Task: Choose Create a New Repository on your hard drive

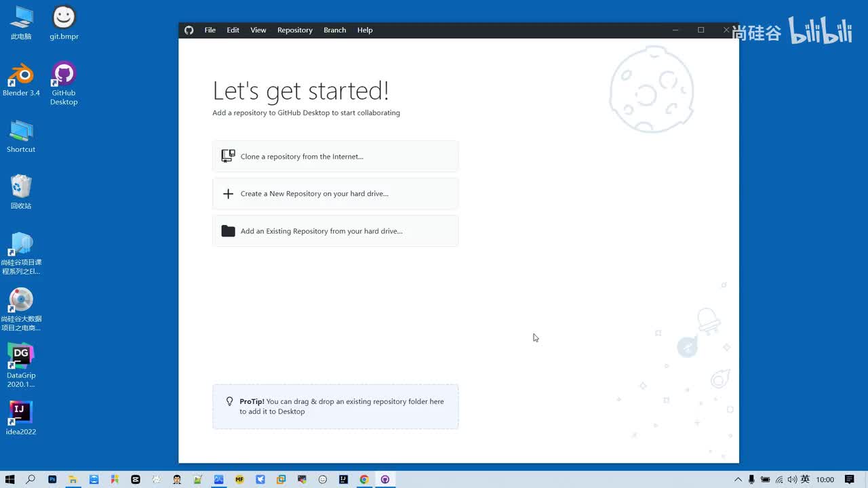Action: [336, 194]
